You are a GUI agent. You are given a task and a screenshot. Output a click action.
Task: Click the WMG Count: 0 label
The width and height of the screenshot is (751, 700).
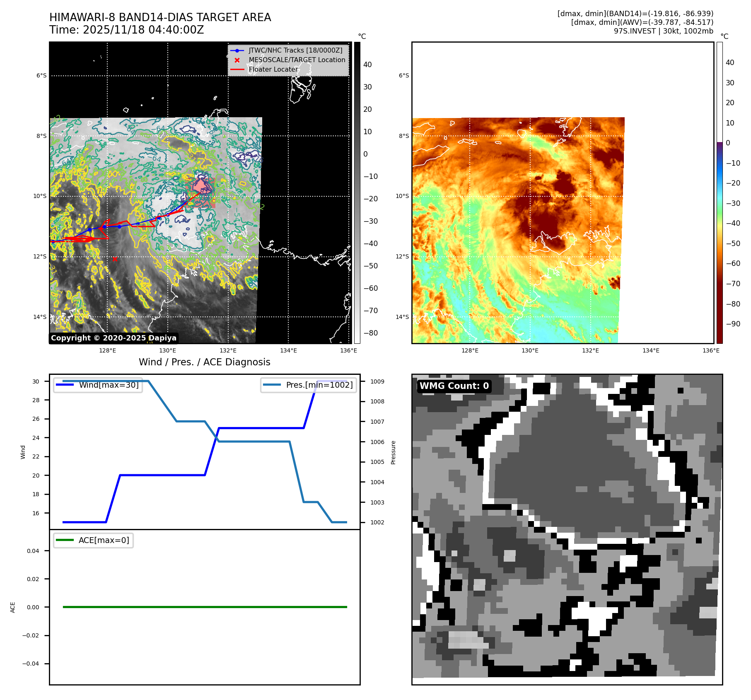(454, 386)
